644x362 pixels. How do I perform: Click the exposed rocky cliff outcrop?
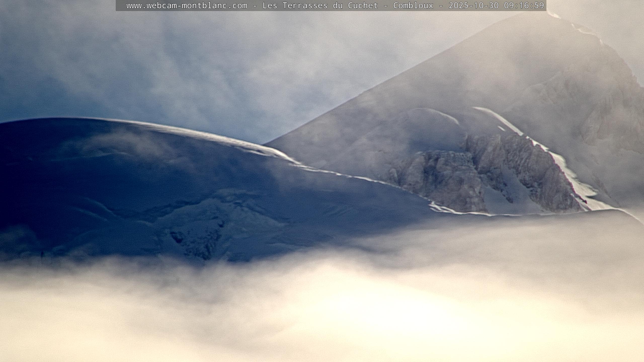tap(453, 173)
